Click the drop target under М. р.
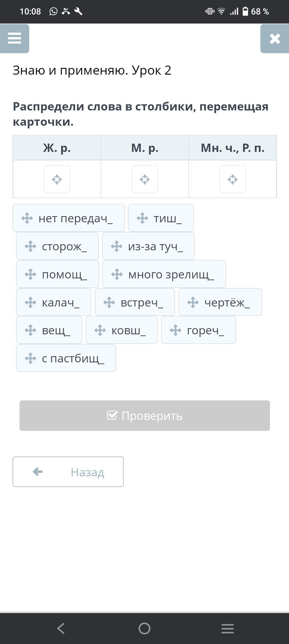 click(x=145, y=179)
